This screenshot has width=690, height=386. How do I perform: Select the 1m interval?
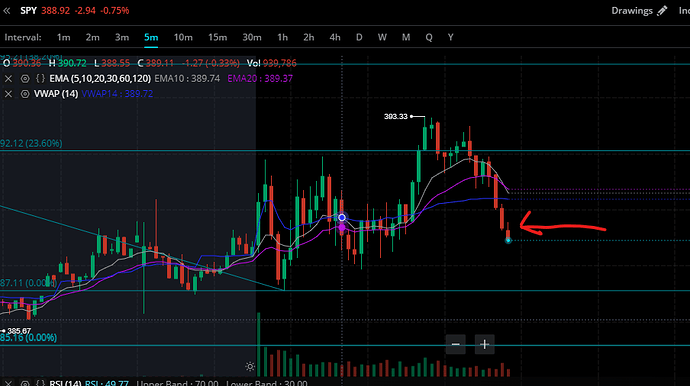coord(63,37)
